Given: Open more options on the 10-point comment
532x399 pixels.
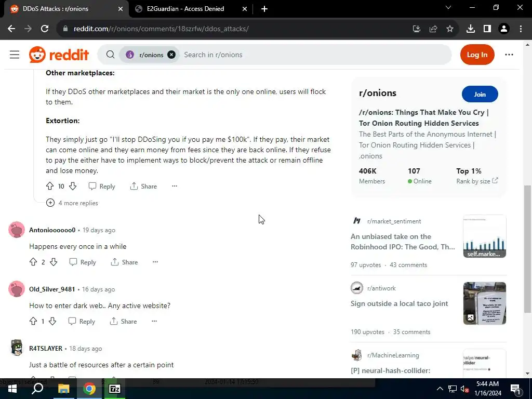Looking at the screenshot, I should tap(175, 186).
